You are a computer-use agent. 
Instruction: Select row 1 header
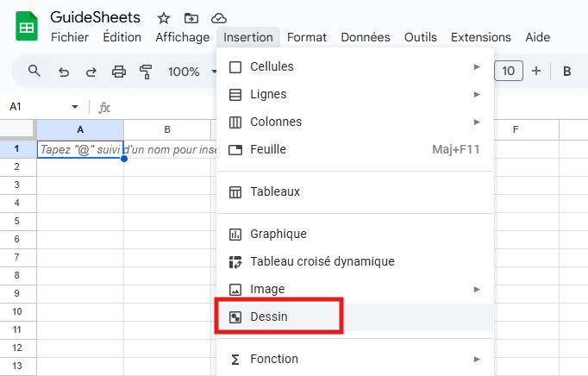(17, 148)
